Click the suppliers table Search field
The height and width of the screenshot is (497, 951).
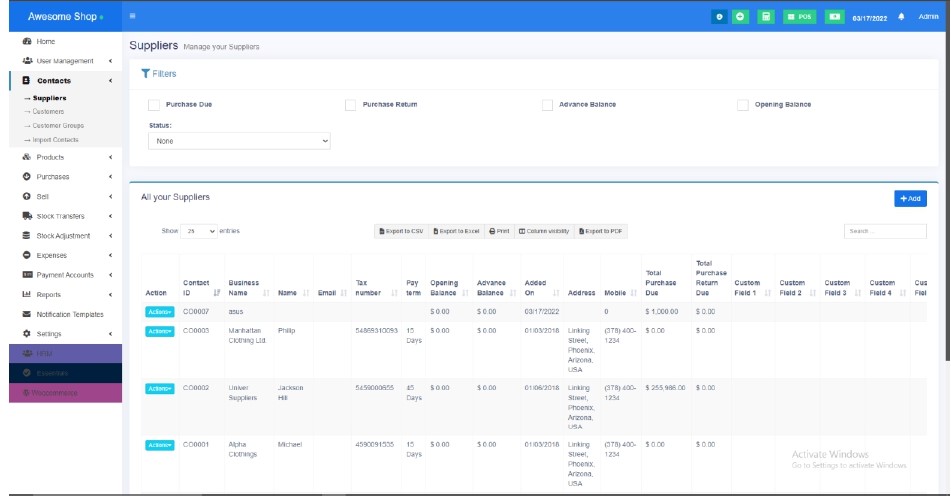[884, 231]
